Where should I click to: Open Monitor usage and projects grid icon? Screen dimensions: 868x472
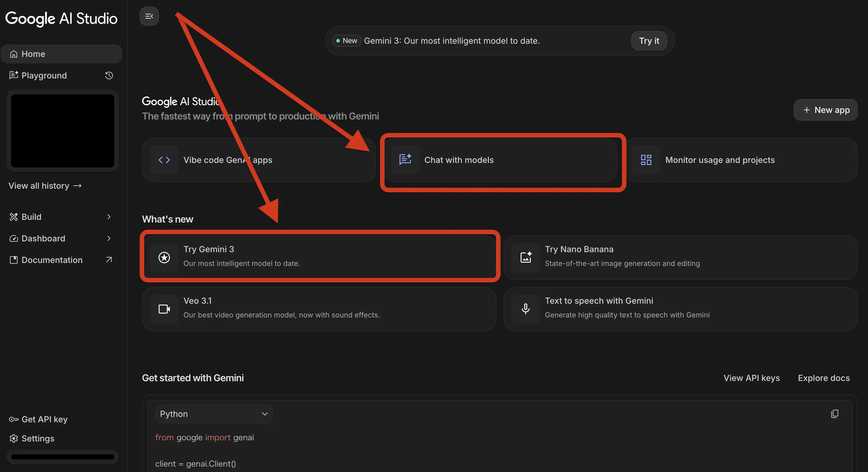pyautogui.click(x=645, y=160)
